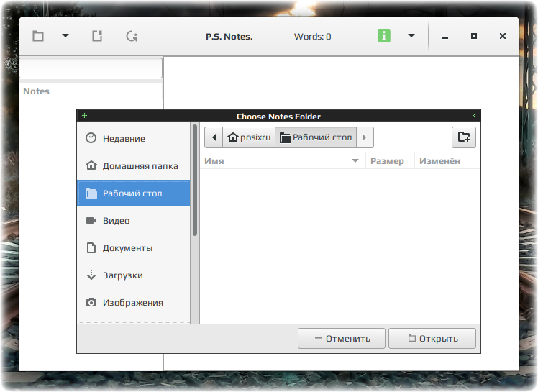Click the home icon beside Домашняя папка
The width and height of the screenshot is (538, 392).
pyautogui.click(x=91, y=165)
